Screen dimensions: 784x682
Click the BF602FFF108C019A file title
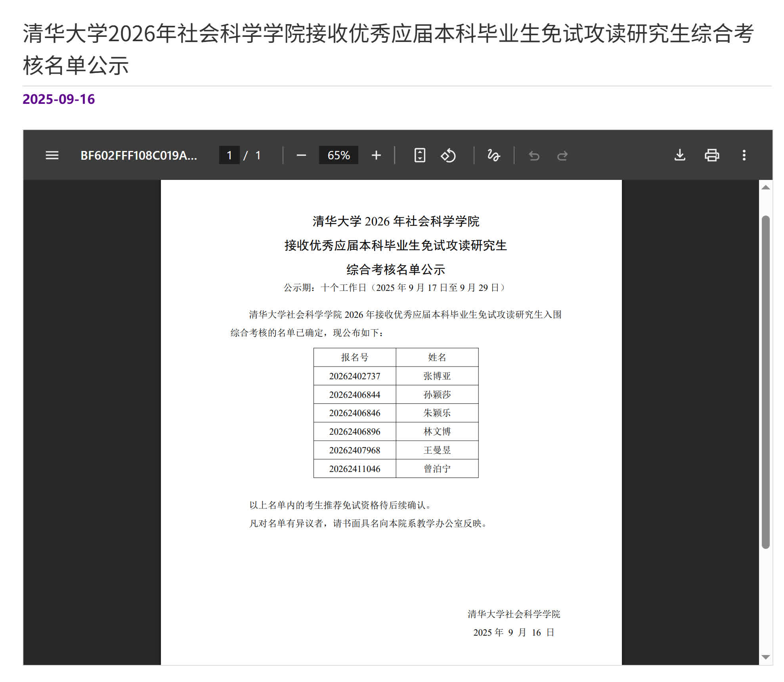coord(139,155)
